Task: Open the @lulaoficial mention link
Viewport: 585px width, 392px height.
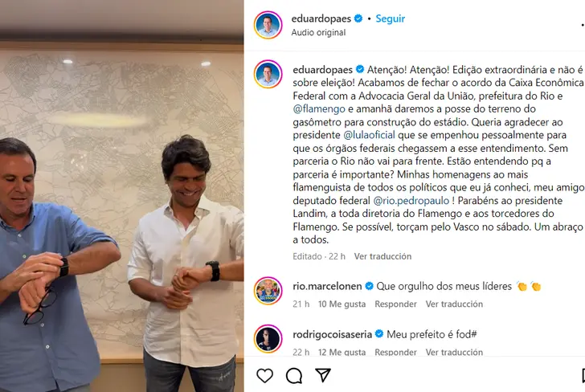Action: [369, 135]
